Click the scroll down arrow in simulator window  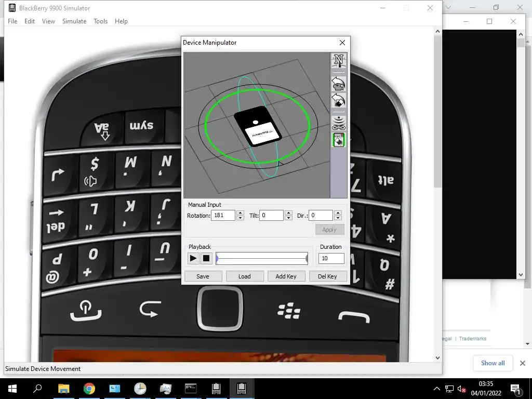437,357
